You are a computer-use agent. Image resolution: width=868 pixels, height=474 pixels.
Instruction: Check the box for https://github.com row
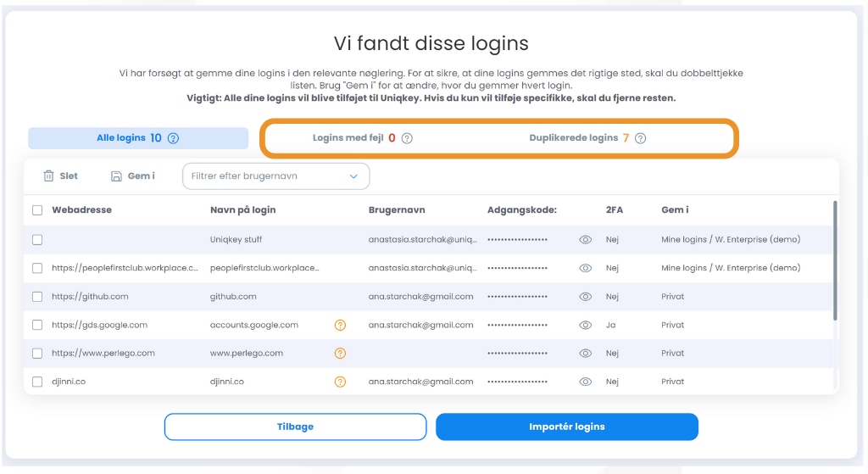coord(37,297)
